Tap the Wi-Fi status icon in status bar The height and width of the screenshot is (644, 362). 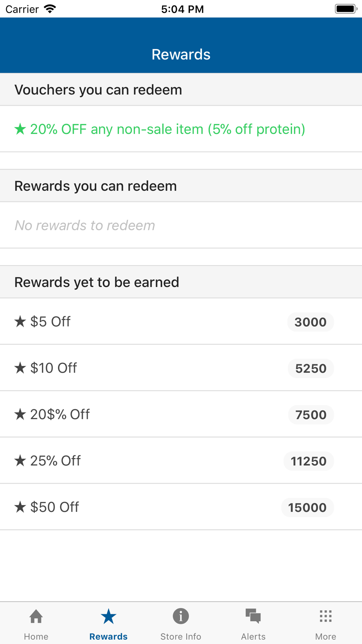(50, 9)
